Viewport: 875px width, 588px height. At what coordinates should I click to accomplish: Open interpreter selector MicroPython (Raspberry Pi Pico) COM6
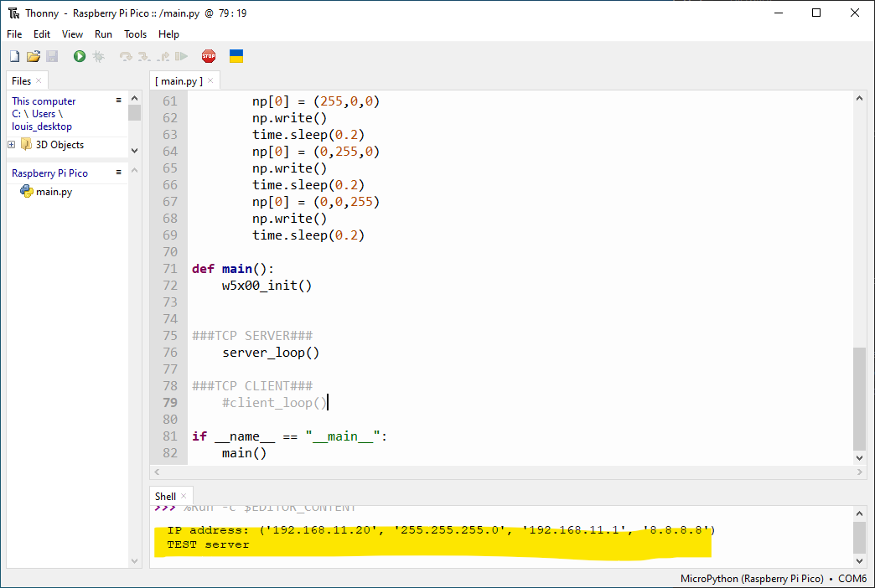[774, 579]
